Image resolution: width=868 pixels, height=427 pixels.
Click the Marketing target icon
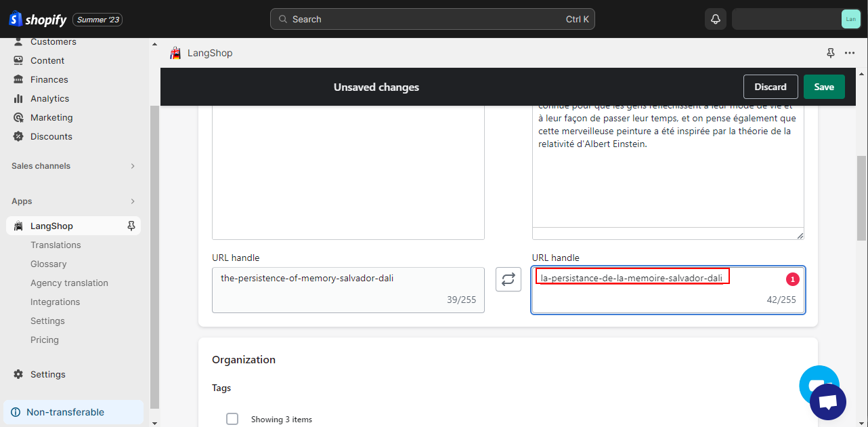[18, 117]
